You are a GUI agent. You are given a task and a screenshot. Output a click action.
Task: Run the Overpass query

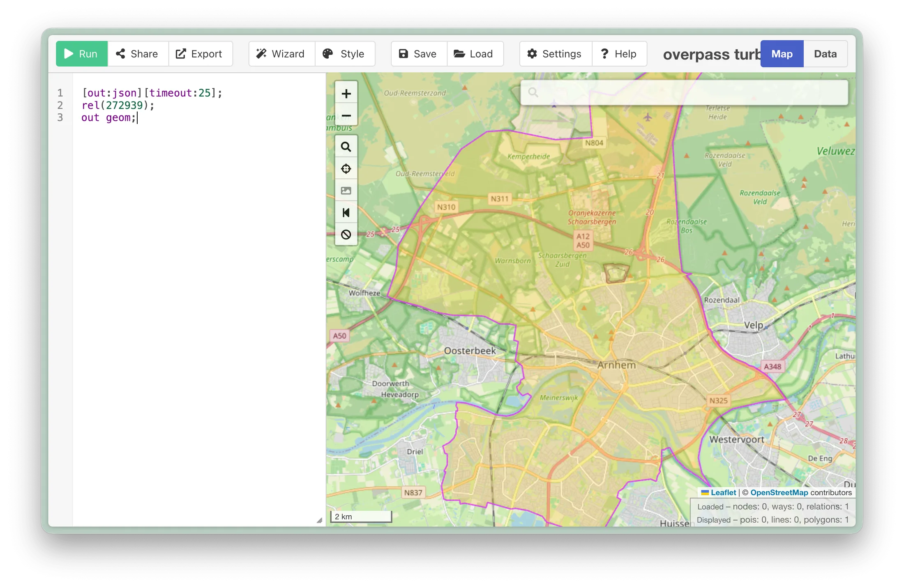pyautogui.click(x=81, y=54)
